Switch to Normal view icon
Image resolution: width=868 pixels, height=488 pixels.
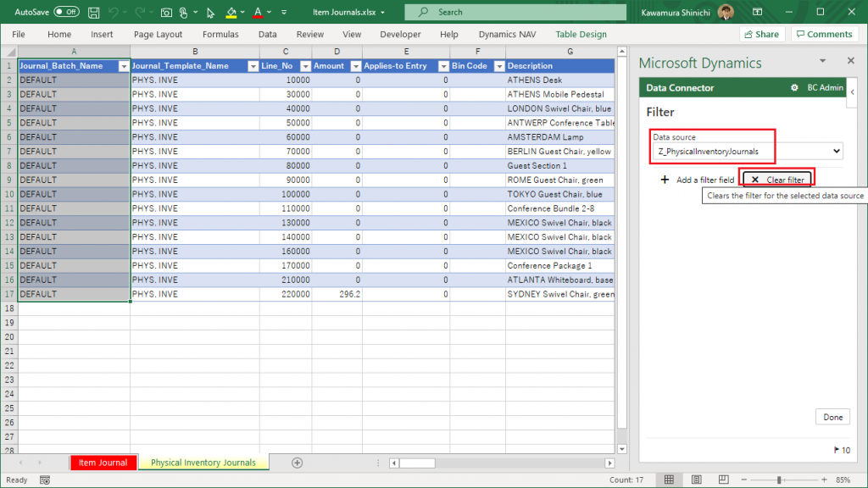click(x=670, y=480)
